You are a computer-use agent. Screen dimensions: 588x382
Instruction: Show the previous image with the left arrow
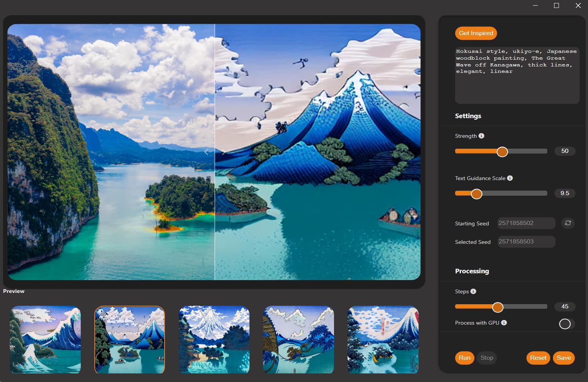pos(206,151)
